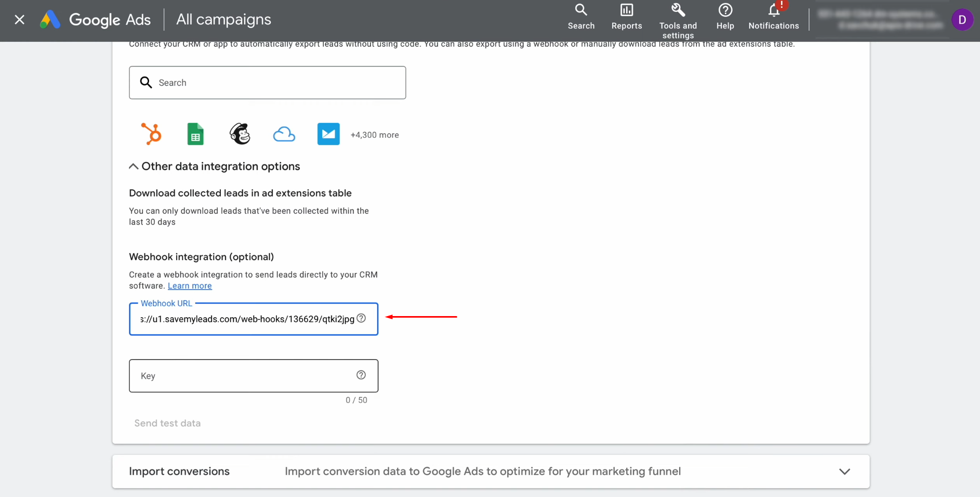Select the Google Sheets integration icon
Image resolution: width=980 pixels, height=497 pixels.
click(x=195, y=134)
